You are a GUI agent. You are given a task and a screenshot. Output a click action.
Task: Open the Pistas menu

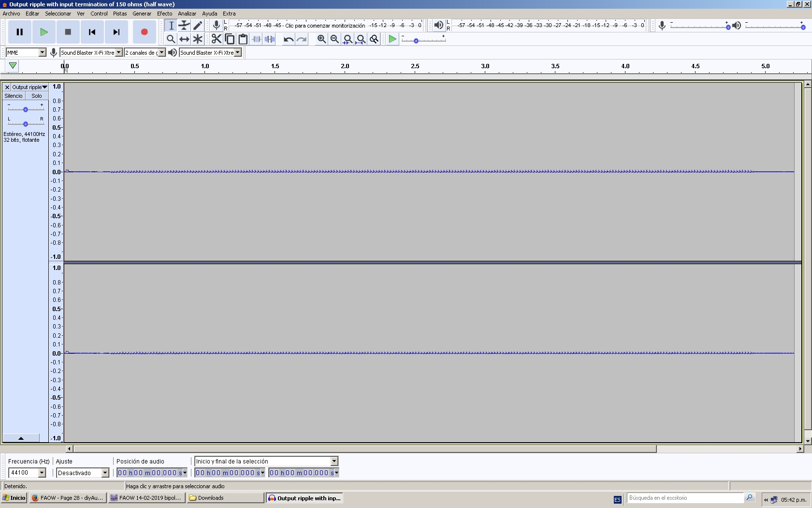click(120, 14)
